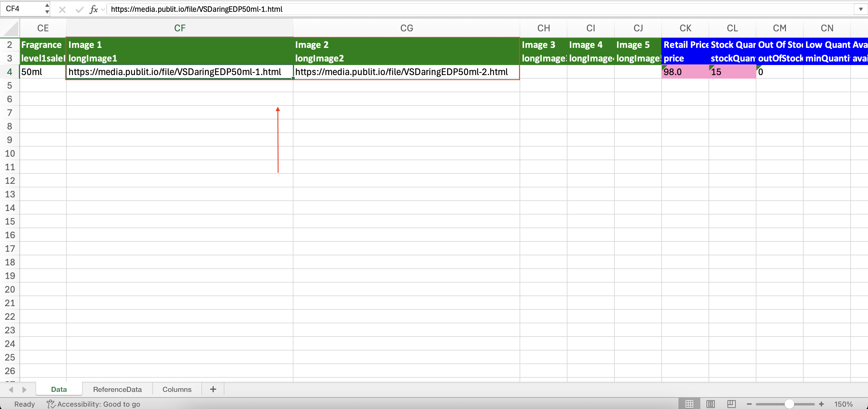868x409 pixels.
Task: Click the cancel entry X icon
Action: point(62,9)
